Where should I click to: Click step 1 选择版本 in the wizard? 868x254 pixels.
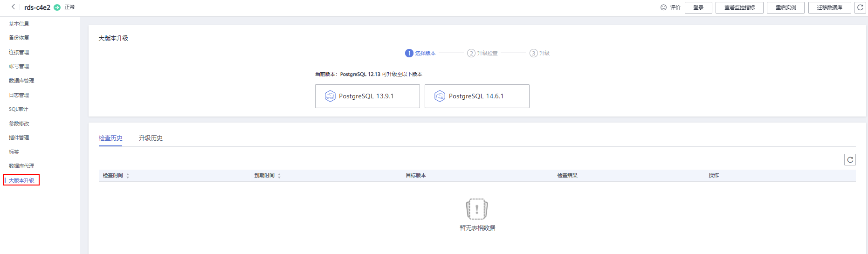coord(420,53)
